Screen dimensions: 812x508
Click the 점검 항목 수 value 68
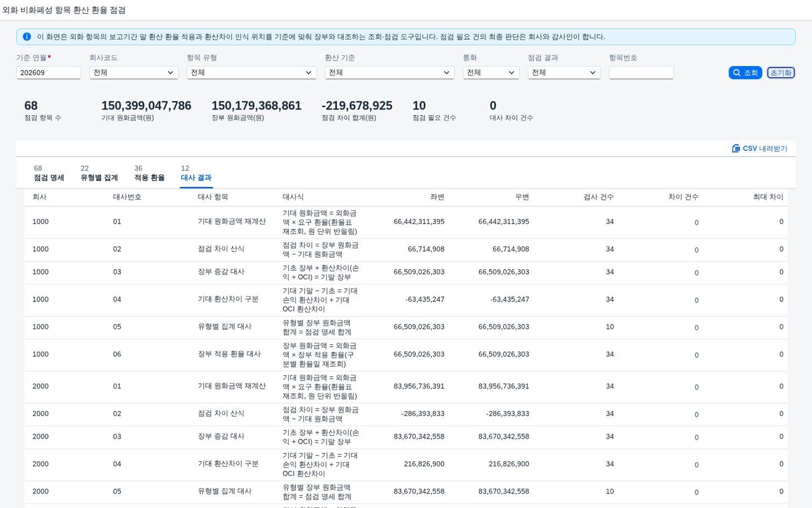[31, 106]
